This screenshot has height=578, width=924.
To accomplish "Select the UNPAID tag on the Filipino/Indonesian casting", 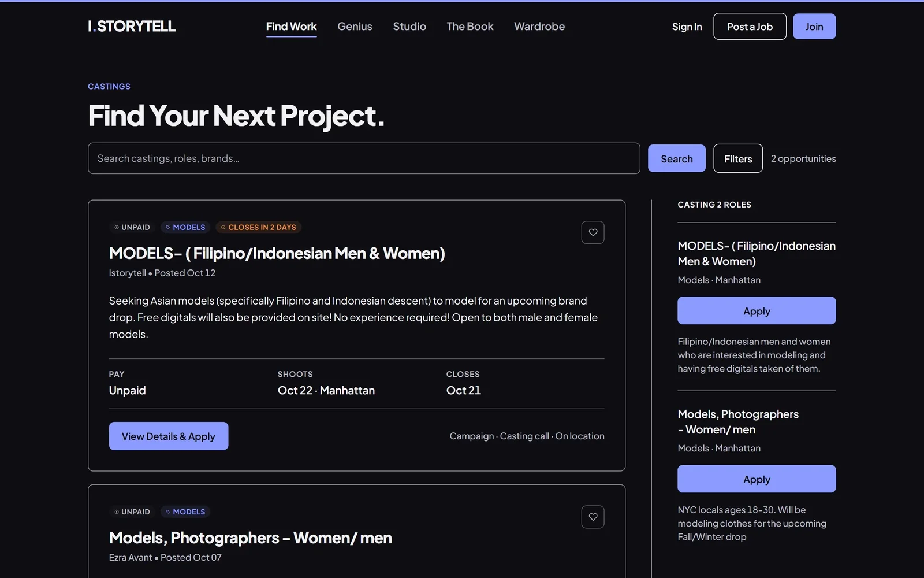I will (132, 227).
